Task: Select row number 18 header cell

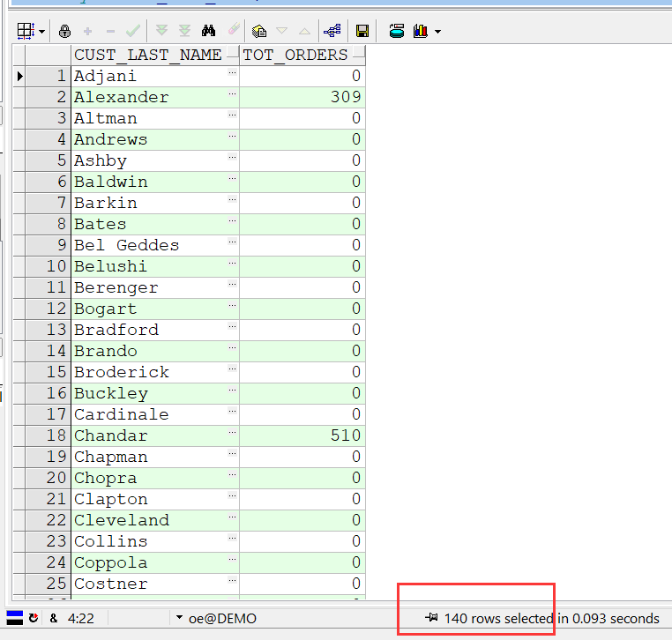Action: pyautogui.click(x=48, y=435)
